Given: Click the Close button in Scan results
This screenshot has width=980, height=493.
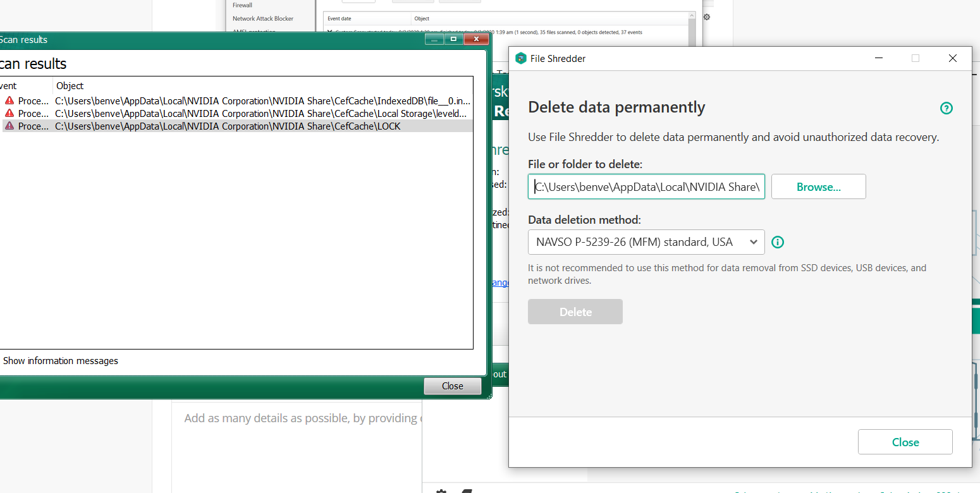Looking at the screenshot, I should 452,386.
